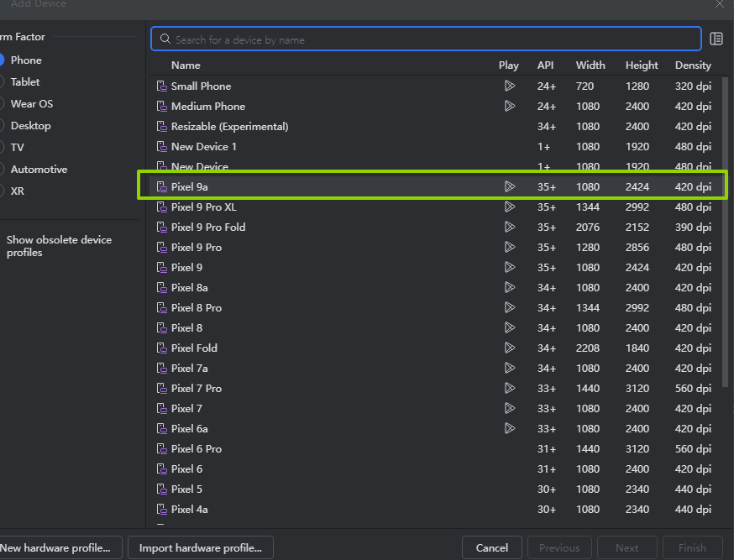Click the Play Store icon for Pixel 6a
The height and width of the screenshot is (560, 734).
click(510, 428)
